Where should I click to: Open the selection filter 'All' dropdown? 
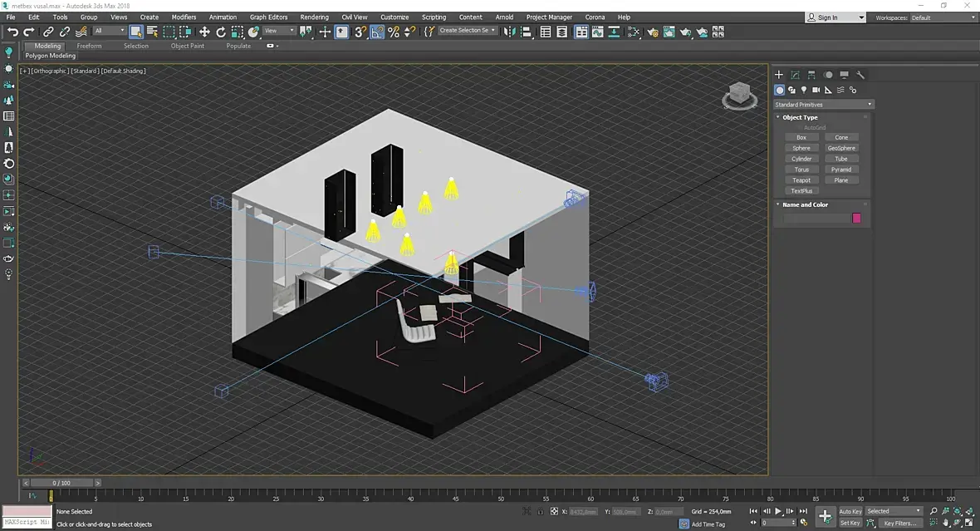(x=109, y=32)
